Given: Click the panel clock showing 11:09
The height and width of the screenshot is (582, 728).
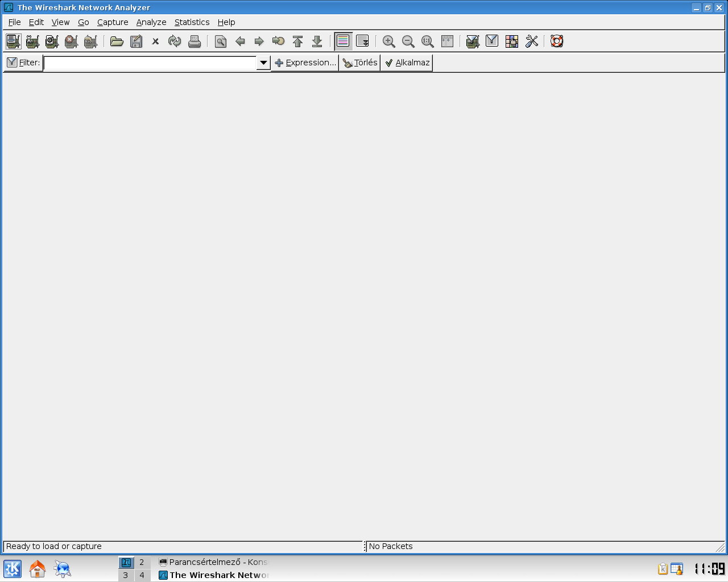Looking at the screenshot, I should (709, 569).
